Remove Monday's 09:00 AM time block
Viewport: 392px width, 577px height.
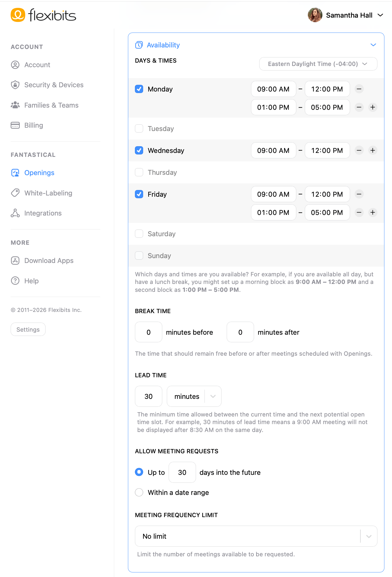coord(359,89)
